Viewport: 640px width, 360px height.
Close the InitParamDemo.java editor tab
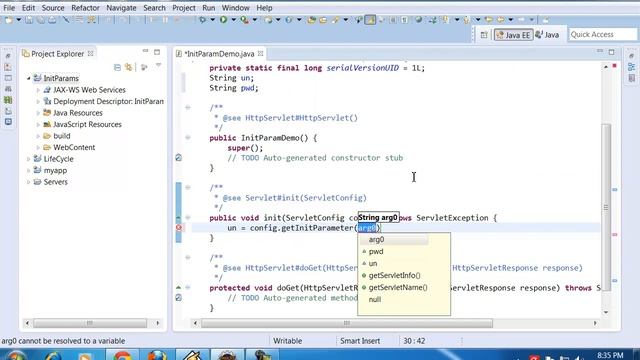(x=260, y=53)
